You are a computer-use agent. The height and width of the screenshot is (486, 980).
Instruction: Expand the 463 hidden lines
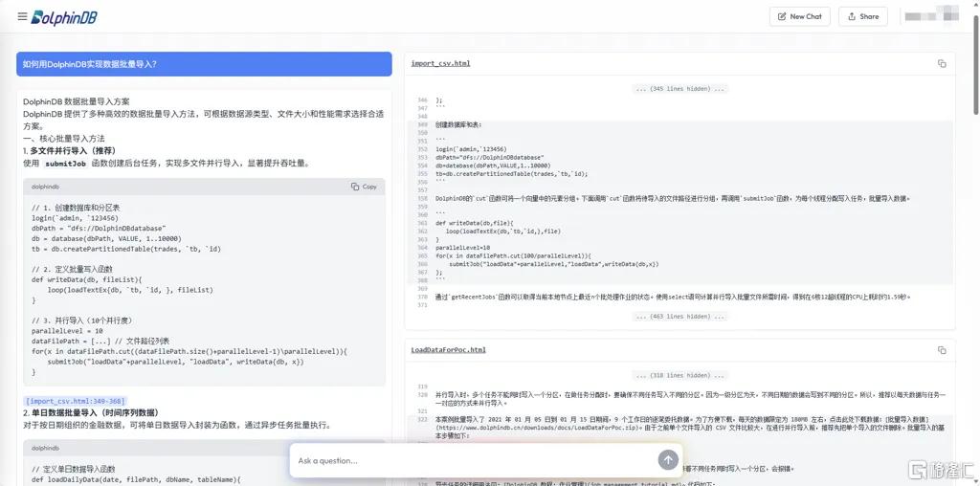(679, 317)
